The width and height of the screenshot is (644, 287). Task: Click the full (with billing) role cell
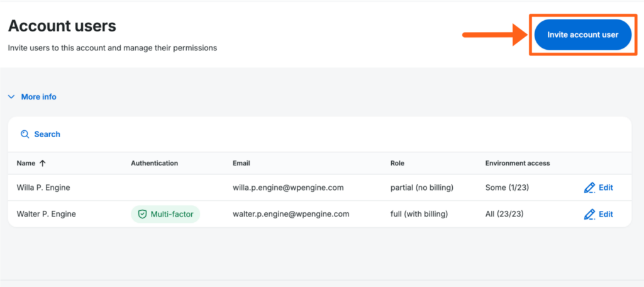point(419,214)
